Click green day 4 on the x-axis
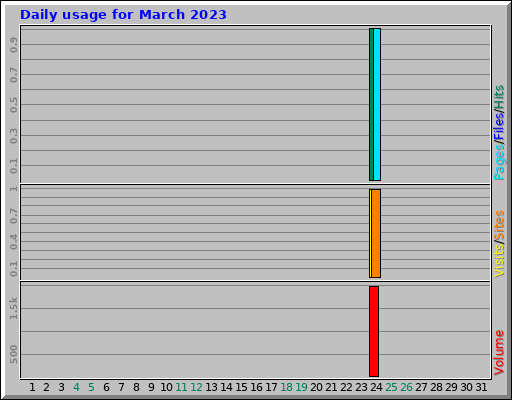Screen dimensions: 512x400 tap(76, 387)
